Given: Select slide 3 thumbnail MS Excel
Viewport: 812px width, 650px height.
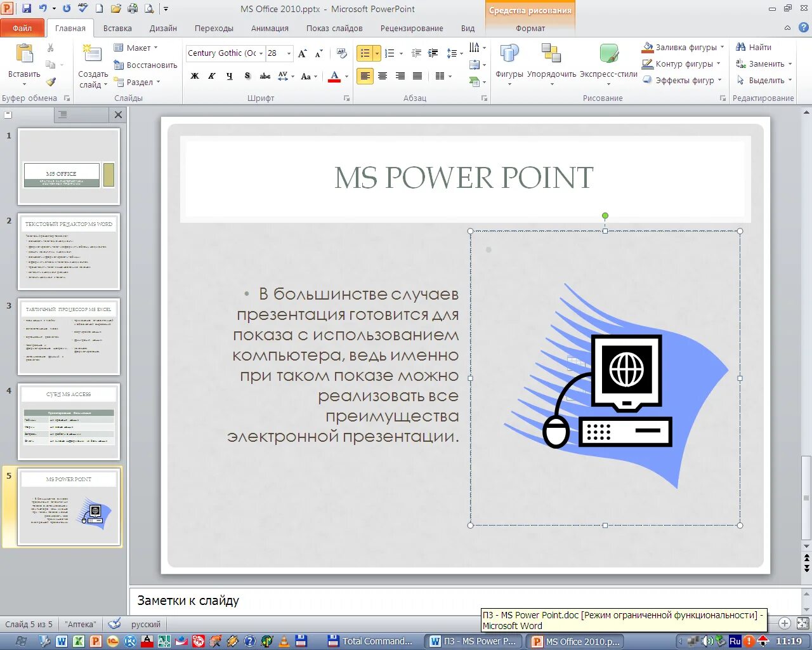Looking at the screenshot, I should pyautogui.click(x=69, y=336).
